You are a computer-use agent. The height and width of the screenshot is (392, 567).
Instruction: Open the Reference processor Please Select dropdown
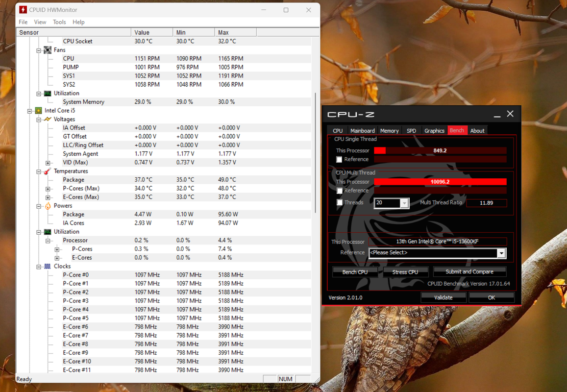(x=501, y=253)
